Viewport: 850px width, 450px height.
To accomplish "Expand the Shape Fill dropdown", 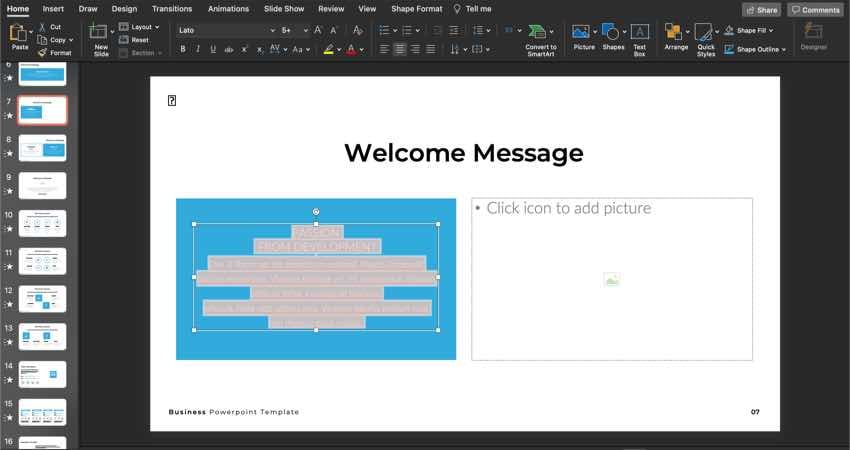I will [x=759, y=30].
